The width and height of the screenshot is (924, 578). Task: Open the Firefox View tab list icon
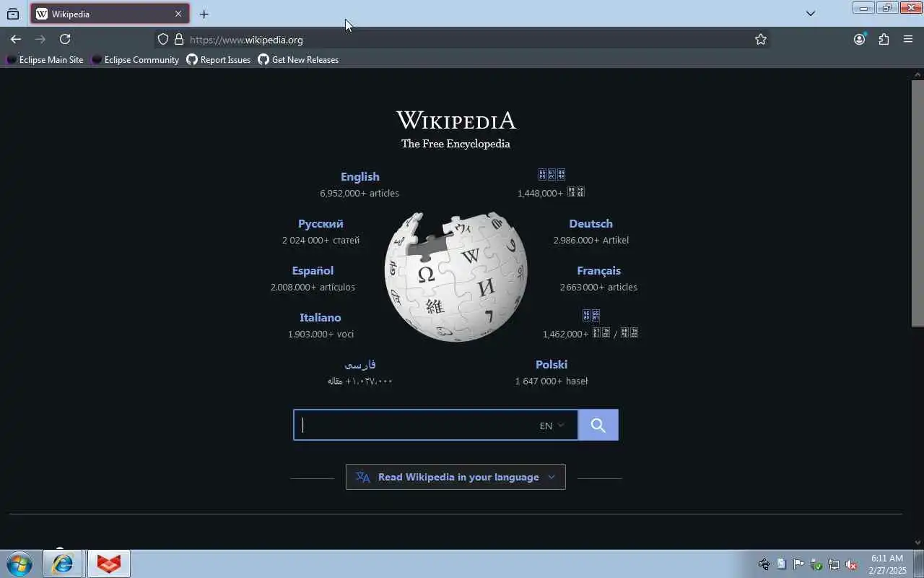[x=13, y=14]
